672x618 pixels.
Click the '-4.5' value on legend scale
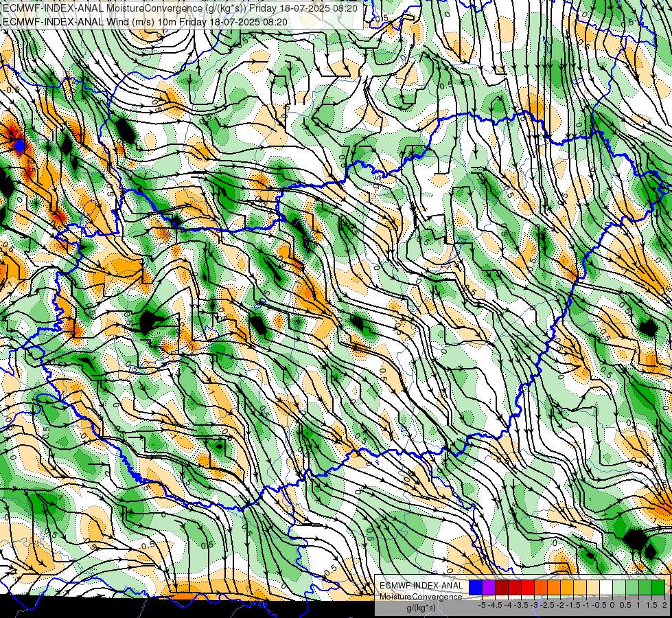(495, 605)
